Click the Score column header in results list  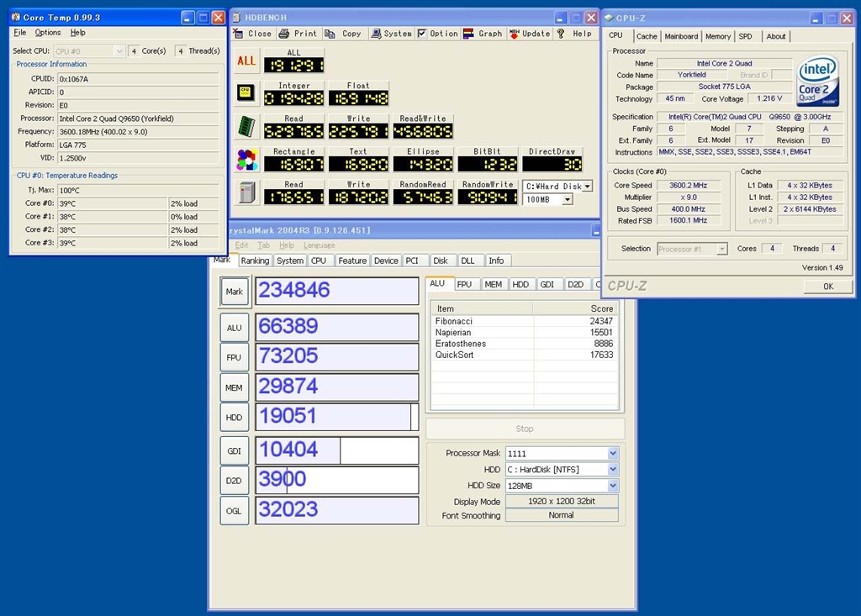(x=574, y=309)
